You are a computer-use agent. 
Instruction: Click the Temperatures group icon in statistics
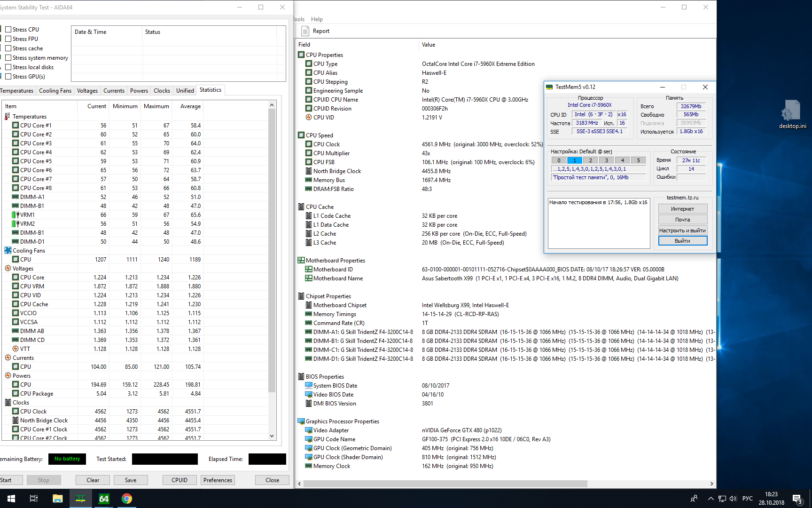pos(8,116)
